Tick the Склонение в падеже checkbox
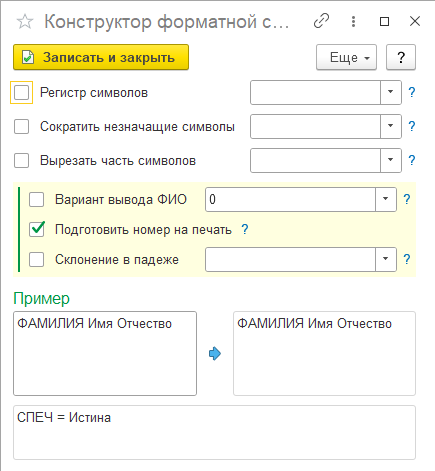 (36, 259)
